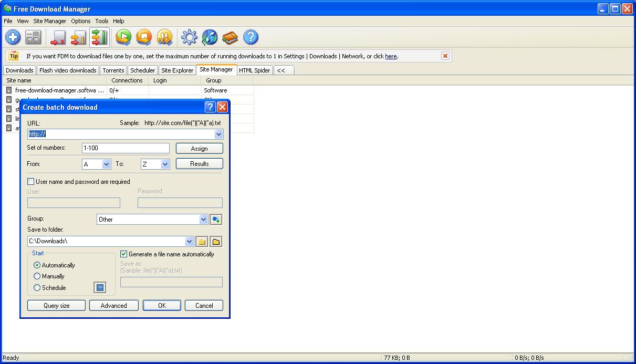The width and height of the screenshot is (636, 364).
Task: Confirm the batch download with OK
Action: [x=162, y=306]
